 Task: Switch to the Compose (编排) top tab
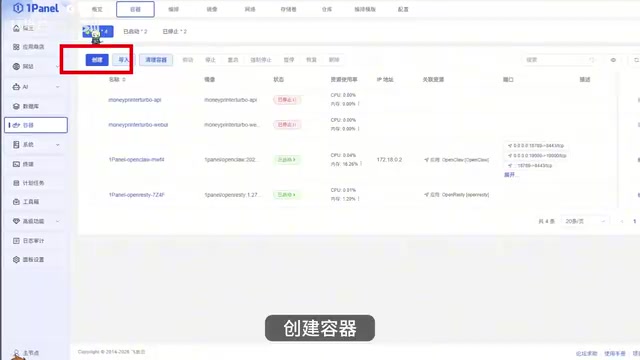(x=173, y=9)
